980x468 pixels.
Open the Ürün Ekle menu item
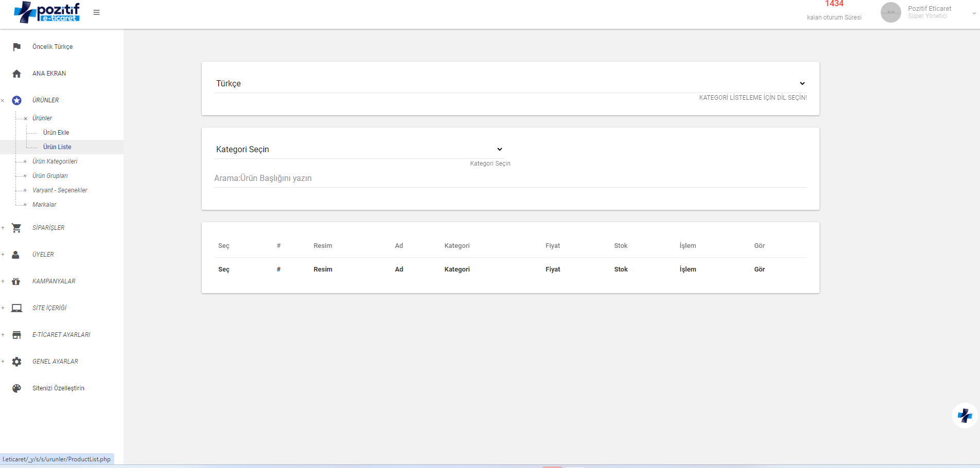pos(56,133)
